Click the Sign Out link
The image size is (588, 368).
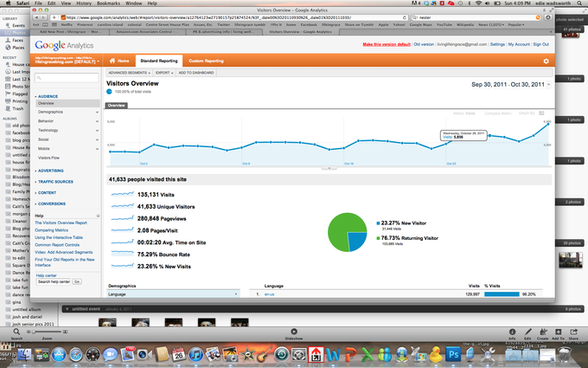click(x=540, y=44)
